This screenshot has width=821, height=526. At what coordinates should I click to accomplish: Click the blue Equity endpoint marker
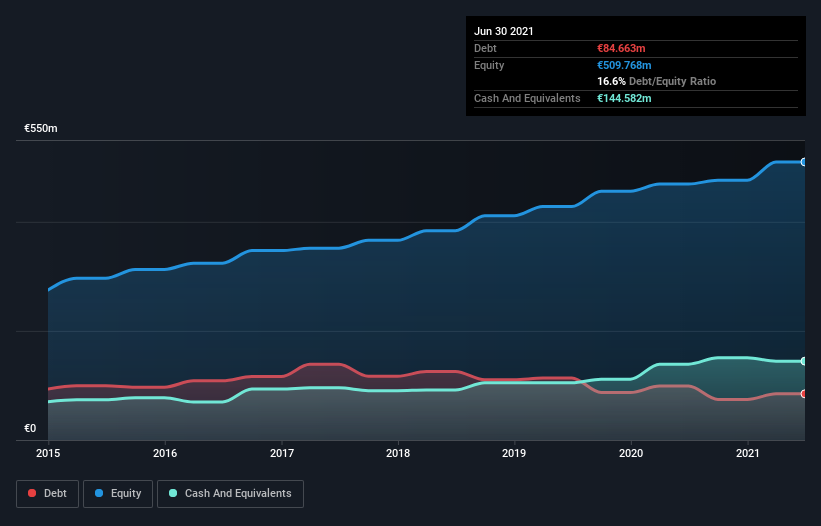coord(804,162)
